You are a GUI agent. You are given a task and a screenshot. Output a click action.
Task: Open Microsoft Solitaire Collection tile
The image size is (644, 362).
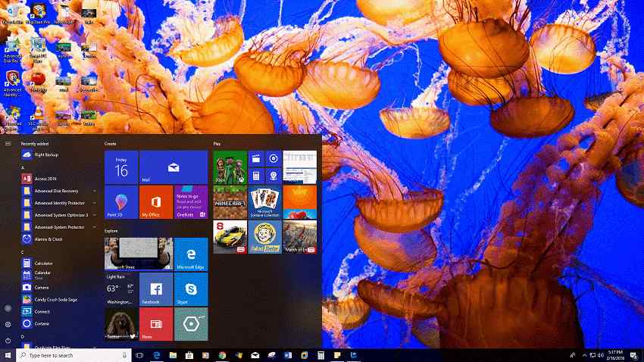click(x=265, y=202)
